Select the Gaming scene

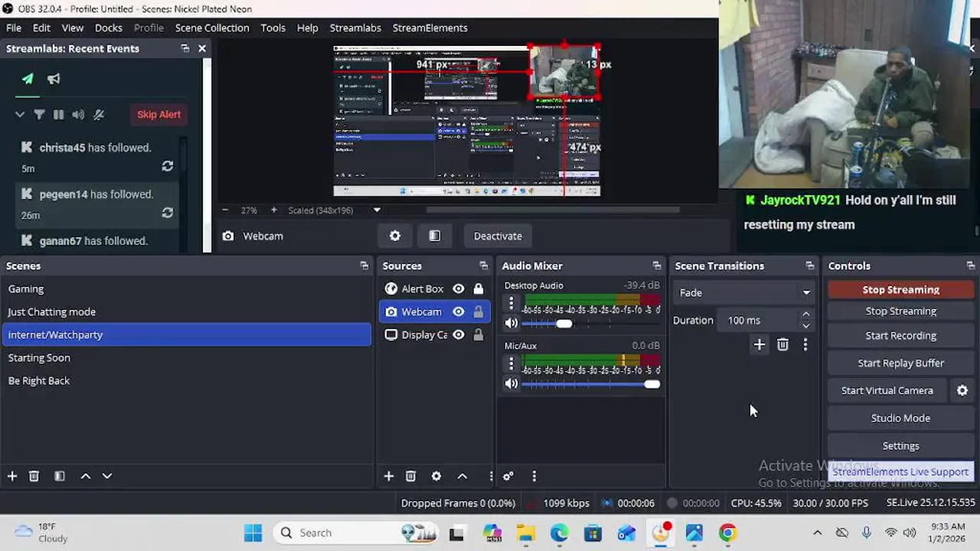pos(187,289)
